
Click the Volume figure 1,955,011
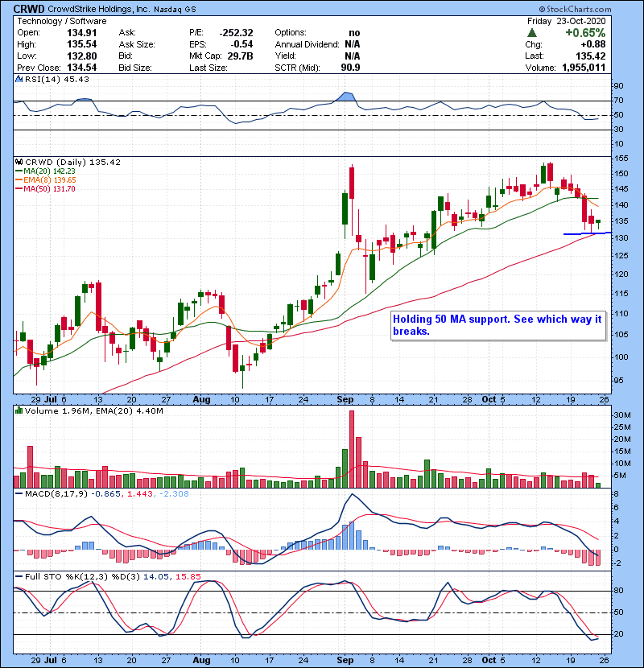coord(584,68)
